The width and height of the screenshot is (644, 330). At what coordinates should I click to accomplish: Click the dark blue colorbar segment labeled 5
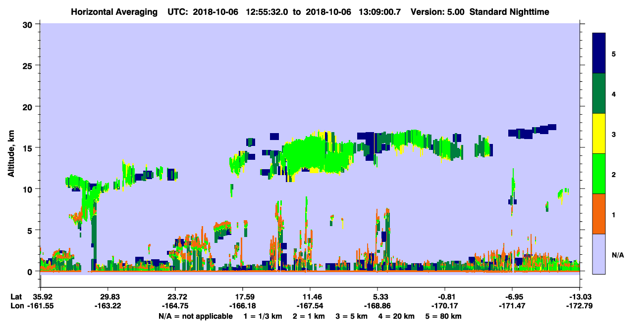(599, 53)
